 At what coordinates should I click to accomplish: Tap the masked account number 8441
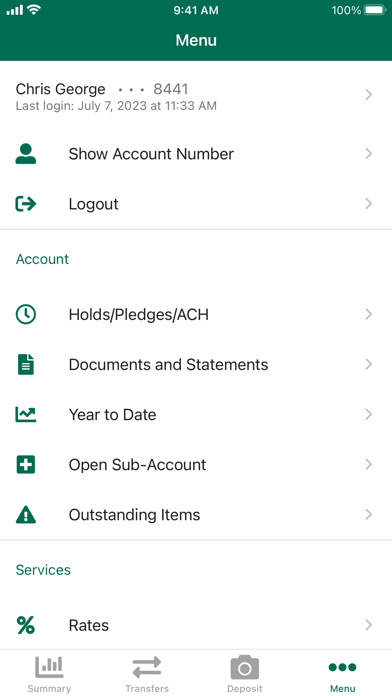tap(153, 89)
